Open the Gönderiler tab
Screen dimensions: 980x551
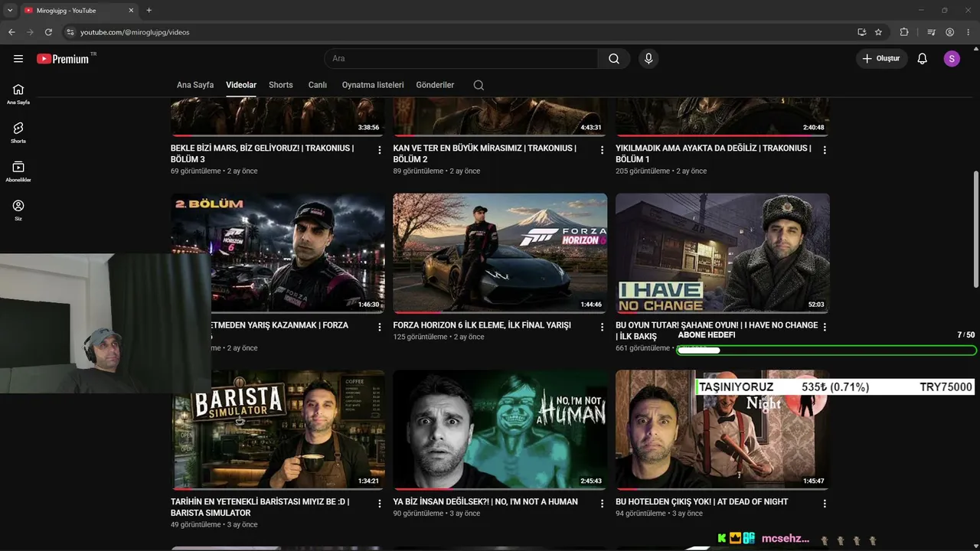pos(435,85)
